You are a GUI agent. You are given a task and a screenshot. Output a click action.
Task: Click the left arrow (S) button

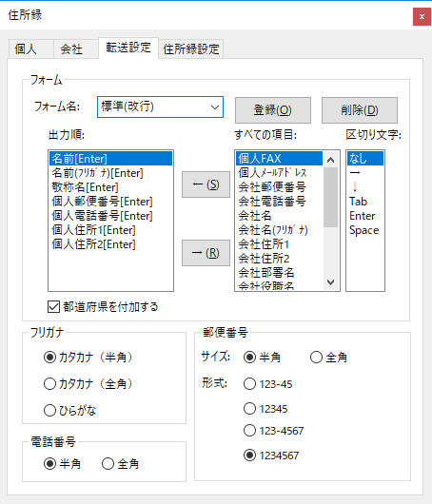[206, 184]
